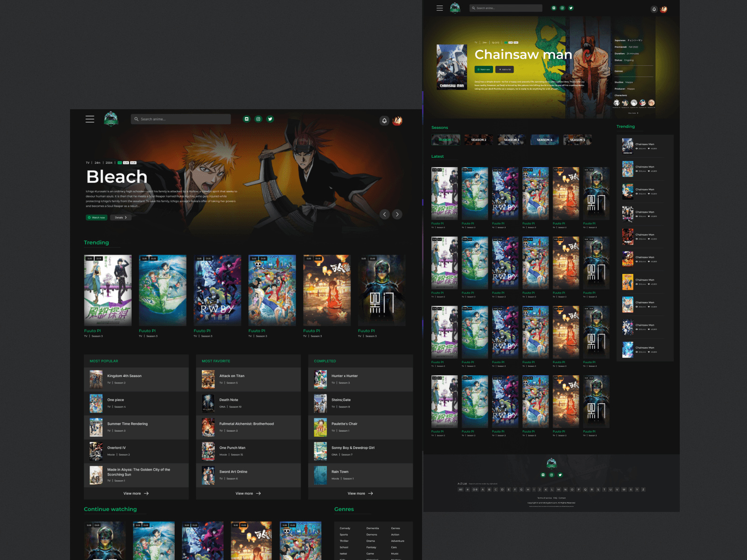This screenshot has height=560, width=747.
Task: Click View more under Most Favorite list
Action: [248, 493]
